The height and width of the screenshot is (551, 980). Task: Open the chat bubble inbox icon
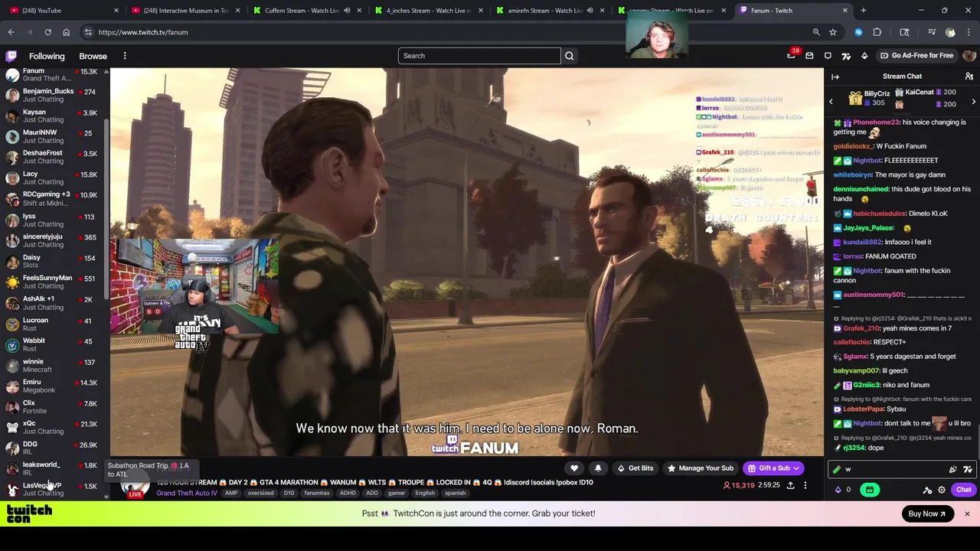click(828, 56)
